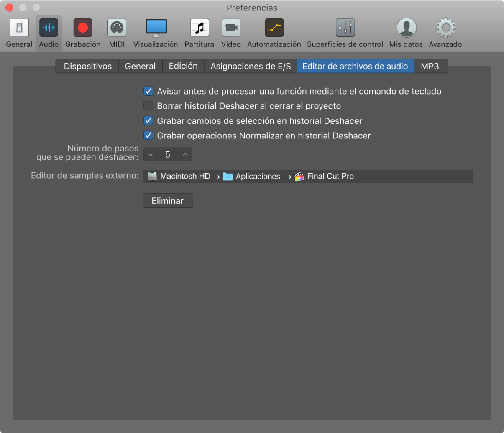Decrease undo steps with down chevron
This screenshot has height=433, width=504.
[151, 155]
